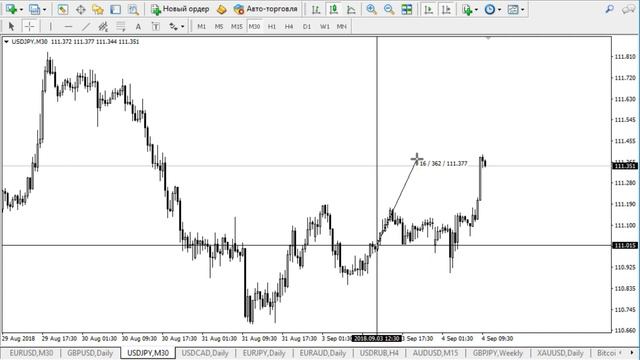
Task: Open the Strategy Tester magnifier icon
Action: [133, 9]
